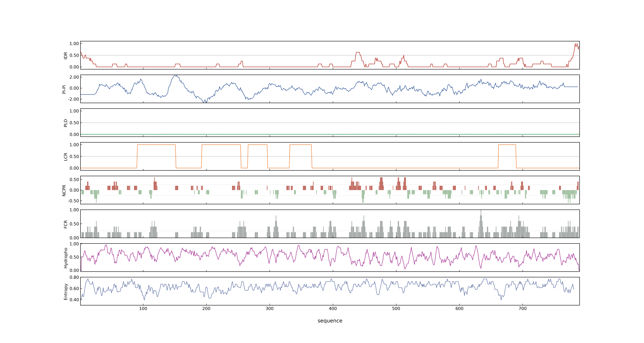This screenshot has height=343, width=644.
Task: Select the x-axis tick label 400
Action: (x=333, y=309)
